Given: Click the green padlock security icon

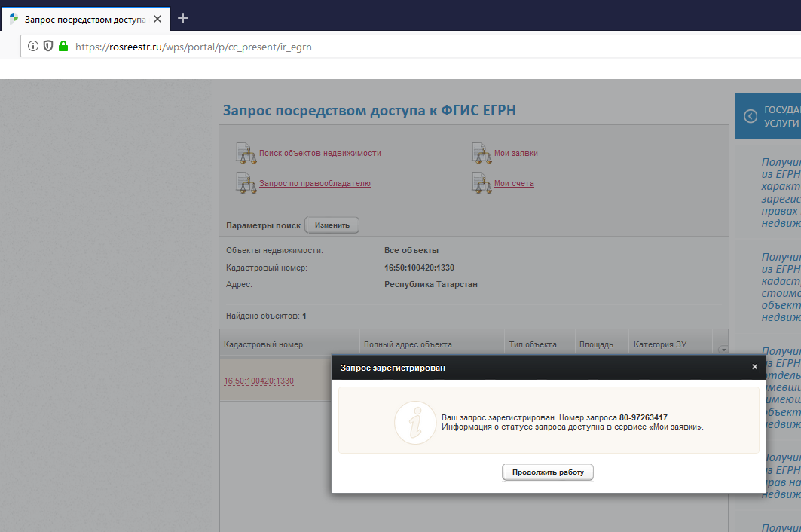Looking at the screenshot, I should point(63,46).
